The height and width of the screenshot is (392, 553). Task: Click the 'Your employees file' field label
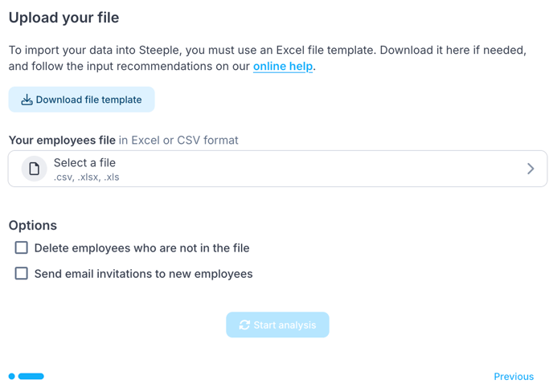click(62, 140)
